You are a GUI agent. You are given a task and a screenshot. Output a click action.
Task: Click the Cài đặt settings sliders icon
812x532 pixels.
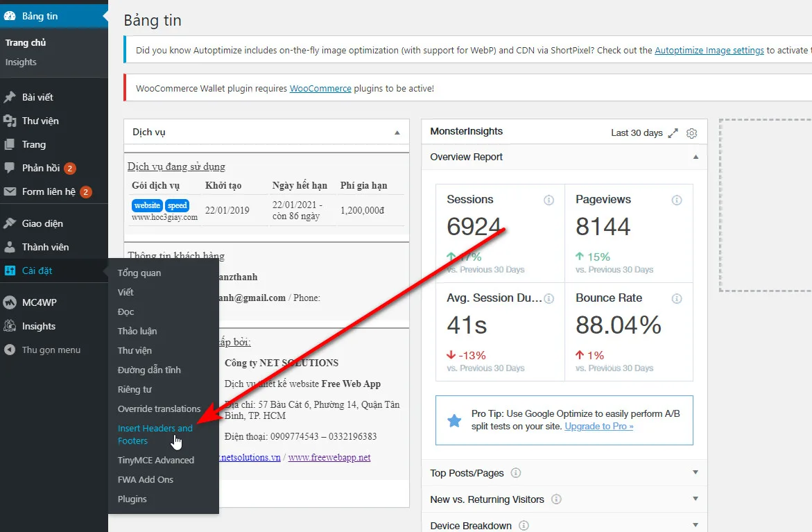coord(10,271)
